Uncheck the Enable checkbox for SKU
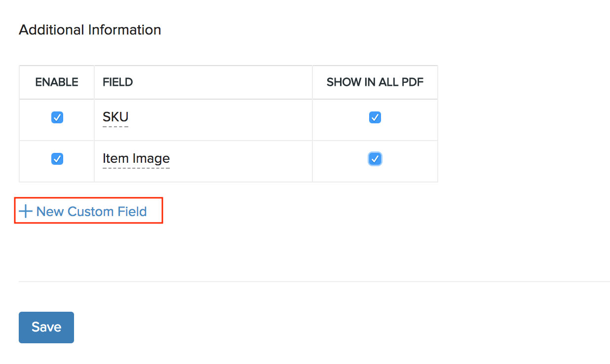The width and height of the screenshot is (610, 364). [57, 117]
